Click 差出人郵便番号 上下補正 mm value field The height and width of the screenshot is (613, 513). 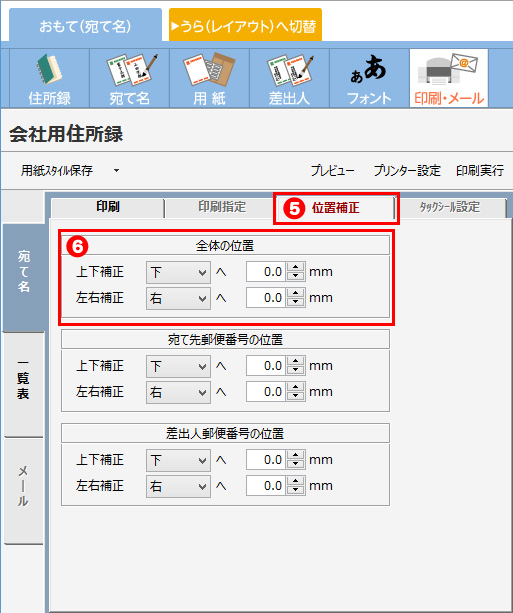[x=266, y=460]
